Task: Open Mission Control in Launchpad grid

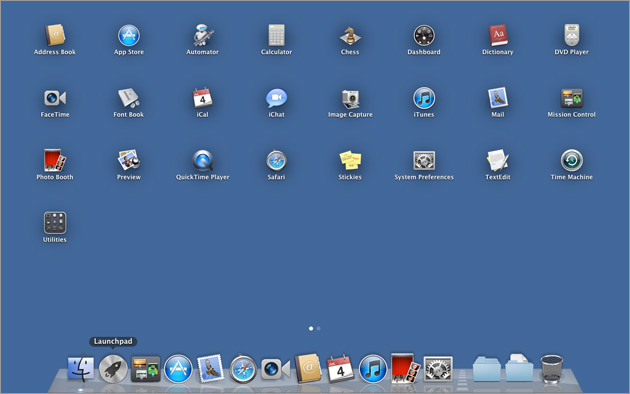Action: [572, 98]
